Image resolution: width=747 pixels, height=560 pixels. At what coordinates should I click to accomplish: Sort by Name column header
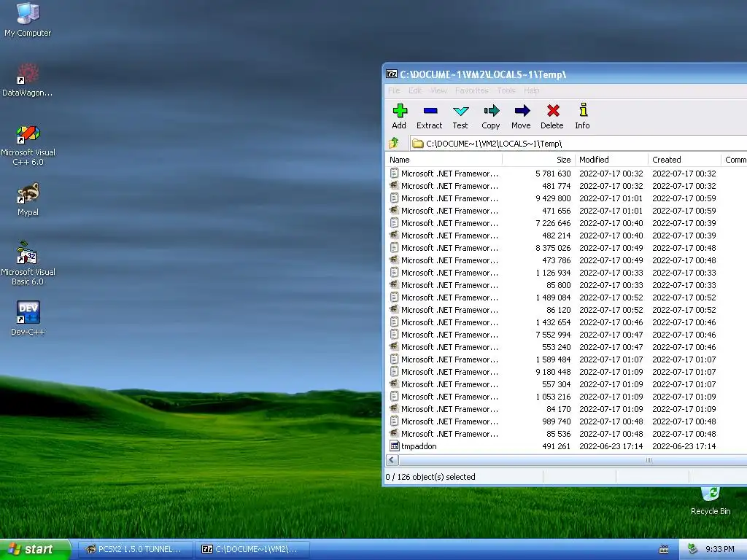pyautogui.click(x=444, y=160)
